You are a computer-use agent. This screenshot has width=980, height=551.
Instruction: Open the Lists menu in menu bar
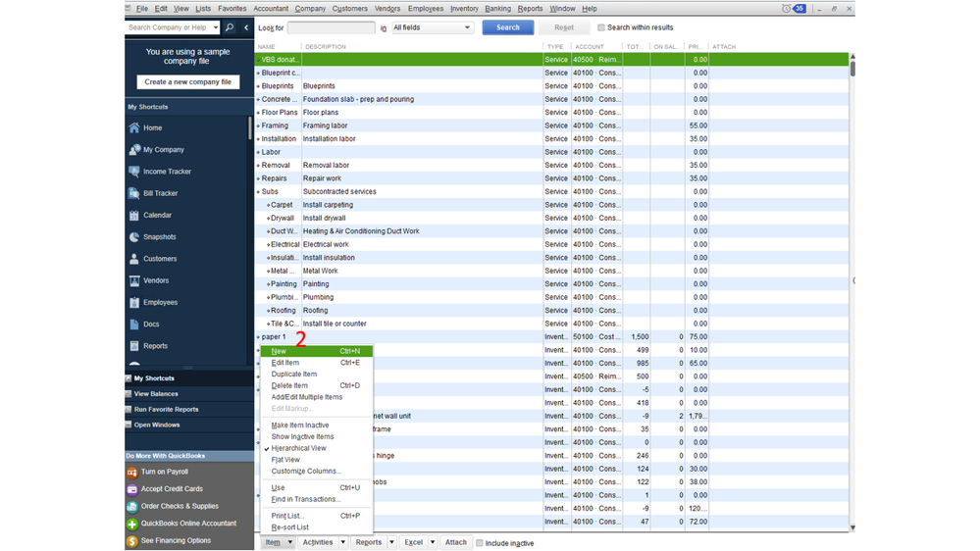[x=203, y=9]
